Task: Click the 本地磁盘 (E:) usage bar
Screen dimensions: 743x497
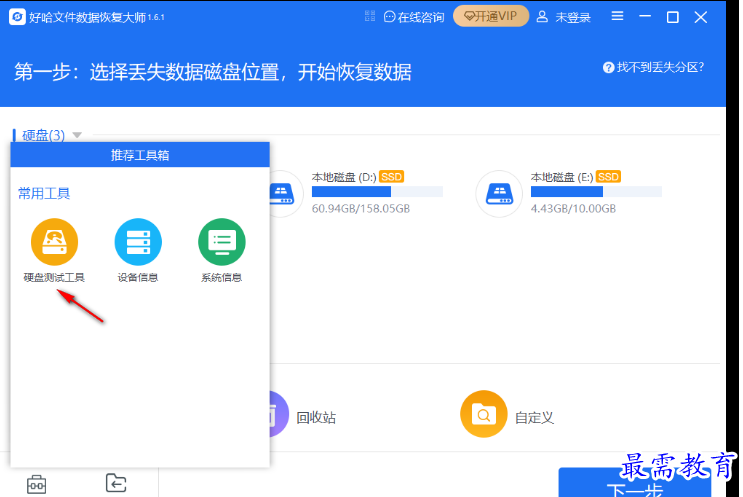Action: (x=596, y=191)
